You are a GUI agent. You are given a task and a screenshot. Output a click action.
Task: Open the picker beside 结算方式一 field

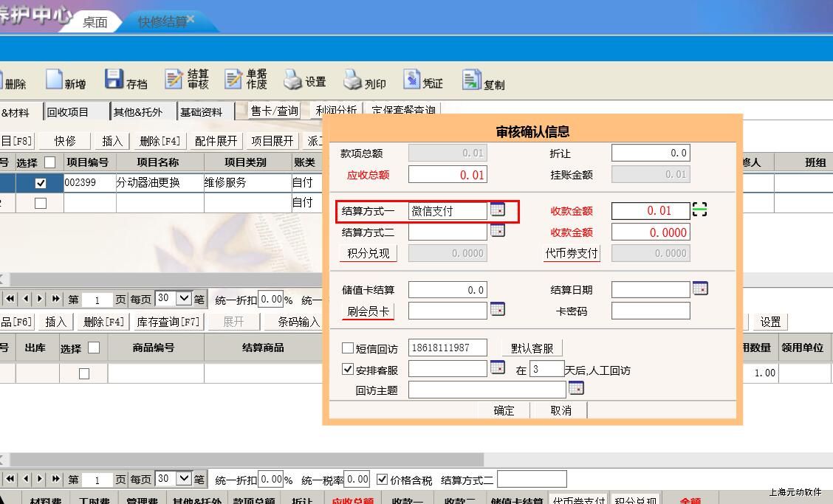point(498,210)
